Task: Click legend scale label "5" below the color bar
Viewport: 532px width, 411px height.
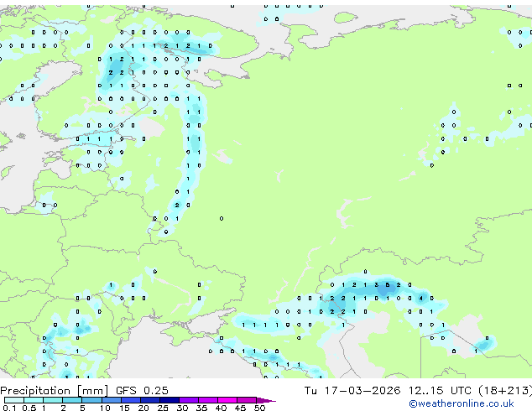Action: coord(82,408)
